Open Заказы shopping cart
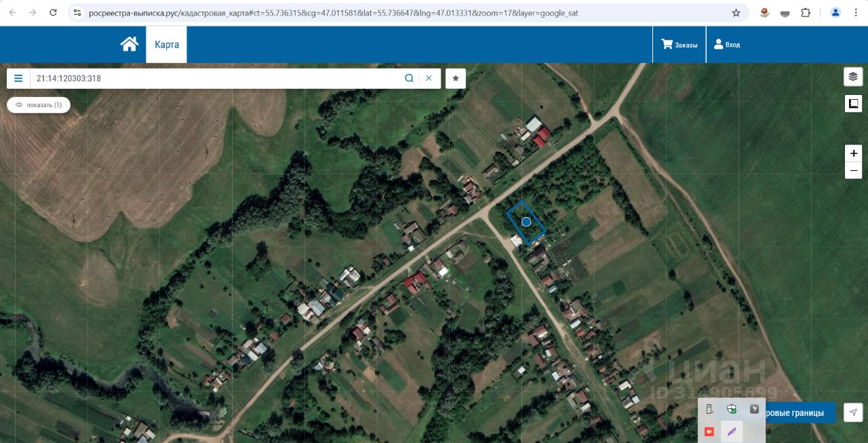The height and width of the screenshot is (443, 868). [679, 45]
